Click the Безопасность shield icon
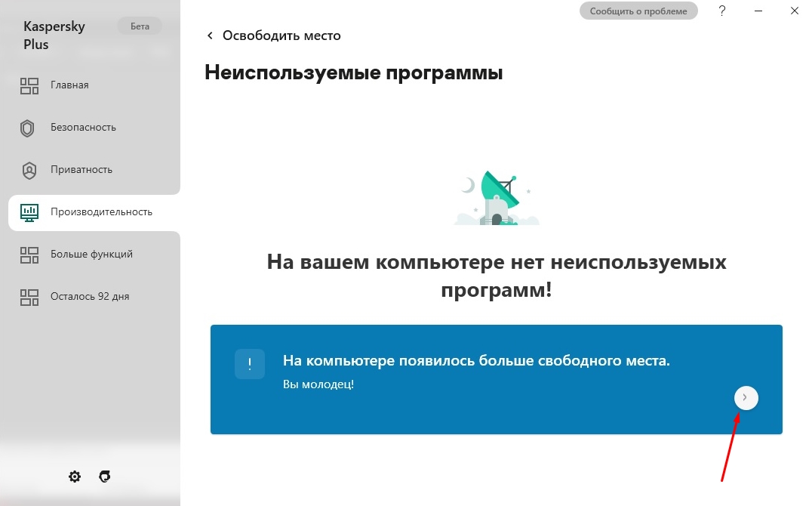The width and height of the screenshot is (812, 506). pyautogui.click(x=28, y=128)
